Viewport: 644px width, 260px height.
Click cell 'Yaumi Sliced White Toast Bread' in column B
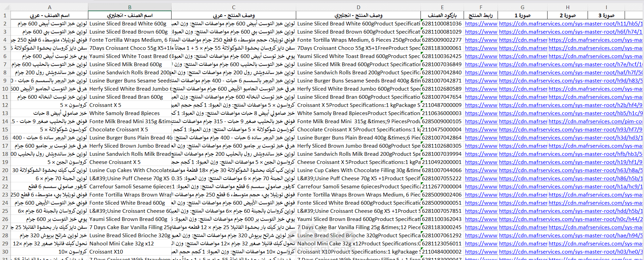130,56
